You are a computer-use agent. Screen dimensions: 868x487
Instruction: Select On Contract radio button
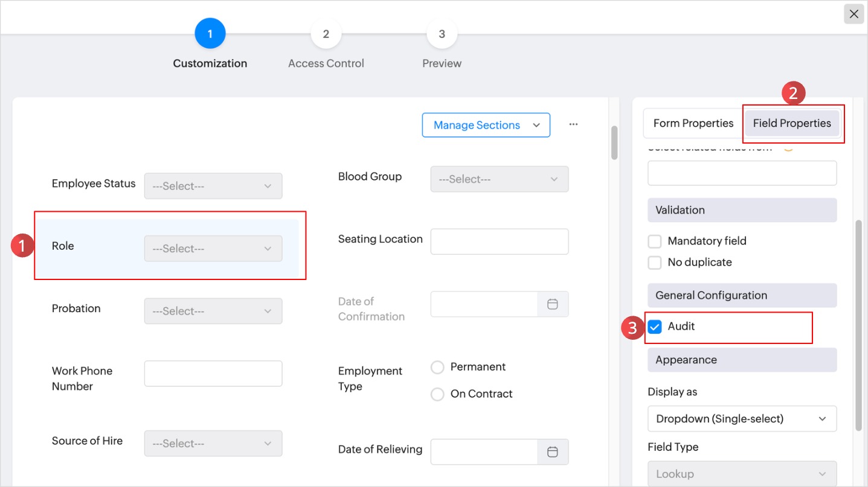point(438,394)
